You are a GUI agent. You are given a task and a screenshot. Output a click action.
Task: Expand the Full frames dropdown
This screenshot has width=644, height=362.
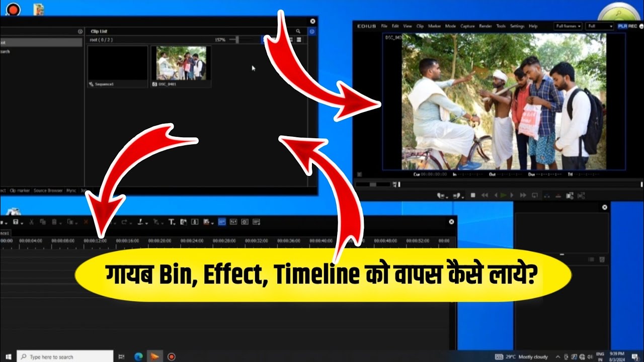(568, 26)
